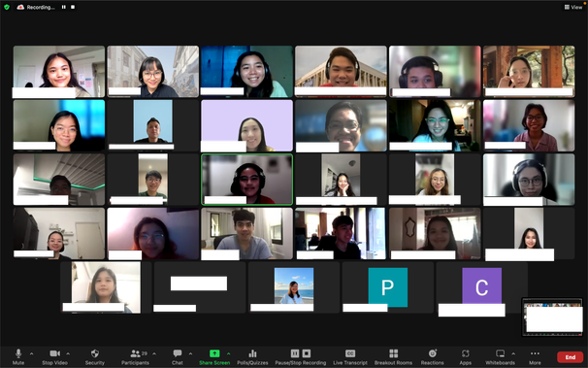The height and width of the screenshot is (368, 588).
Task: Open the View layout menu
Action: click(573, 7)
